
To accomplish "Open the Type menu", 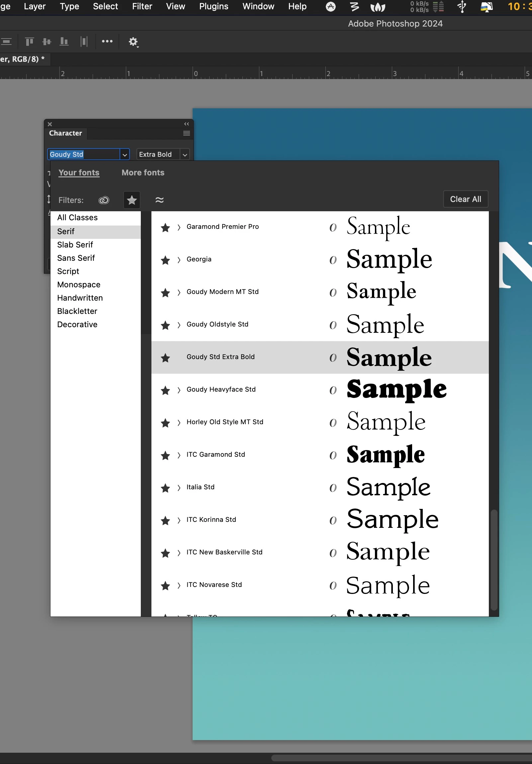I will pyautogui.click(x=69, y=6).
